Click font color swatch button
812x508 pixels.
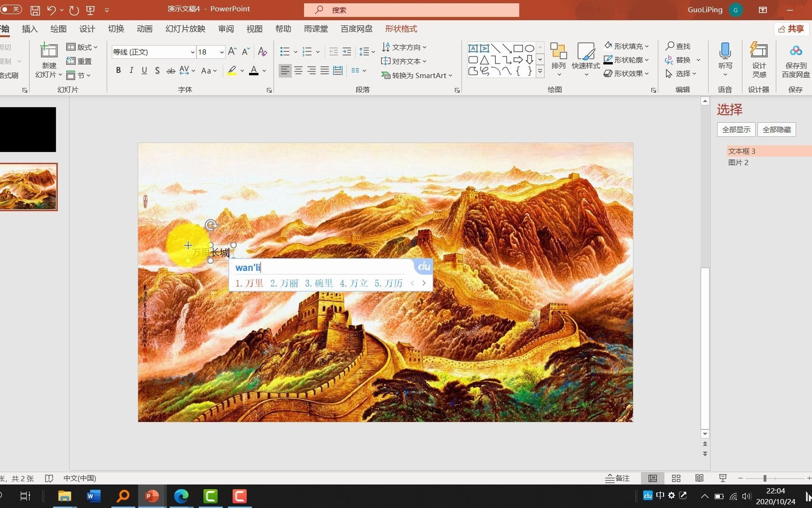tap(254, 71)
